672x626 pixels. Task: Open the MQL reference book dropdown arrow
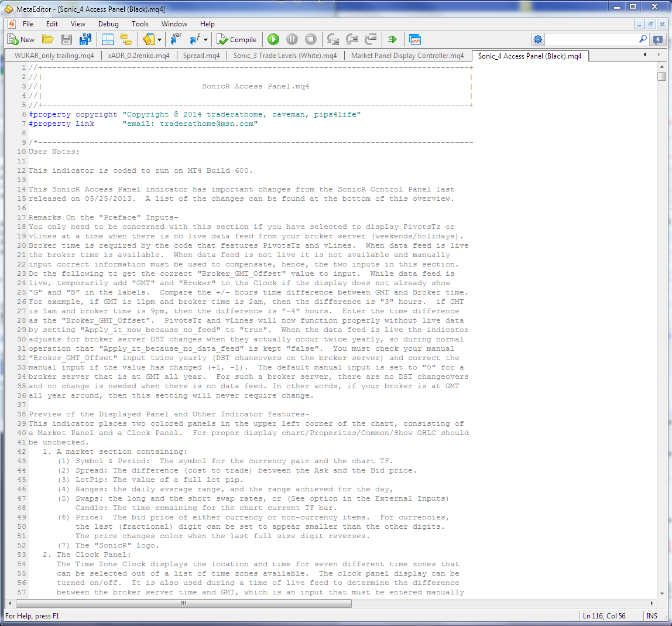[x=159, y=39]
